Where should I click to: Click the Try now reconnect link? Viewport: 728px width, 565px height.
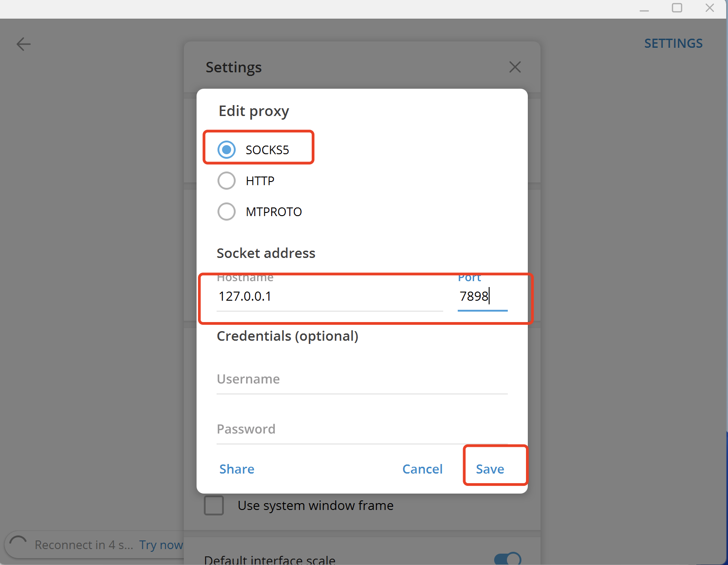pos(161,545)
